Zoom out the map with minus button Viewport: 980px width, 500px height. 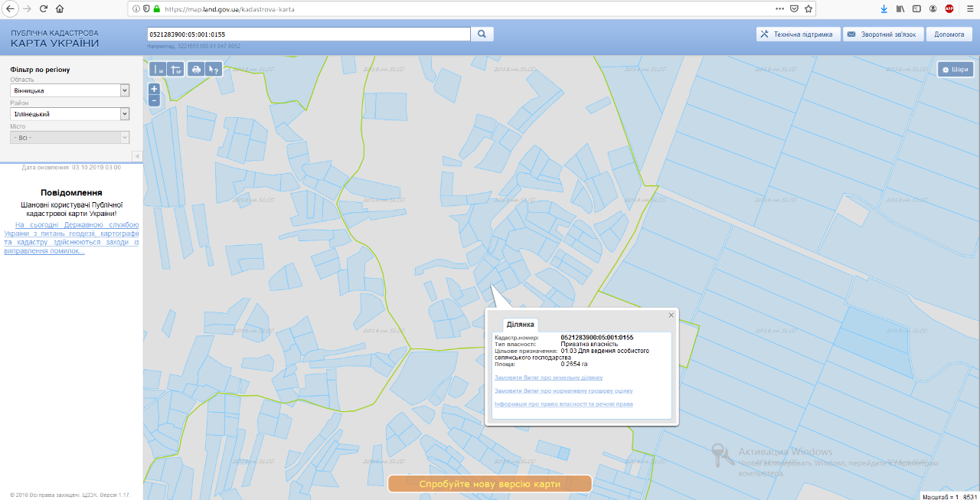tap(154, 100)
